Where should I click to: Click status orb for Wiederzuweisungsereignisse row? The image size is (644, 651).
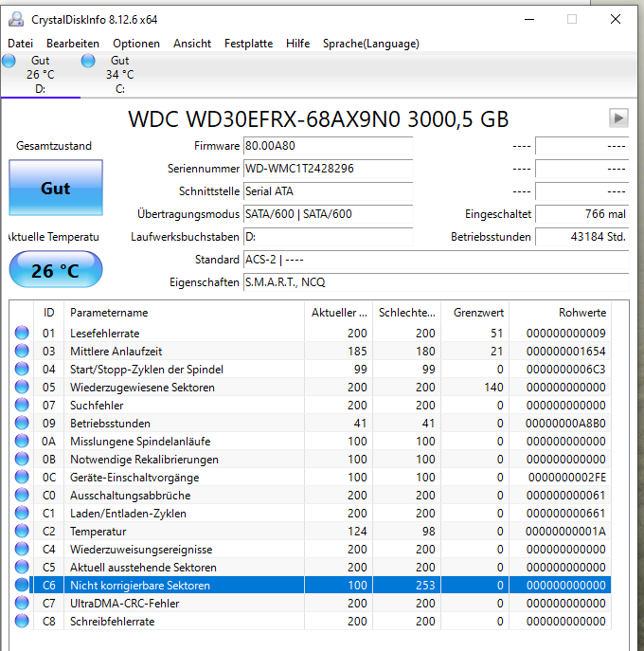tap(22, 549)
